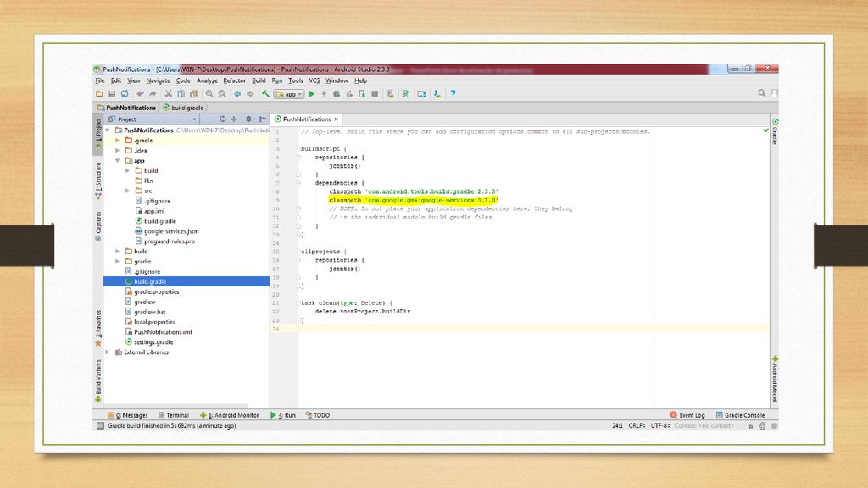The width and height of the screenshot is (868, 488).
Task: Click the UTF-8 encoding status
Action: [660, 426]
